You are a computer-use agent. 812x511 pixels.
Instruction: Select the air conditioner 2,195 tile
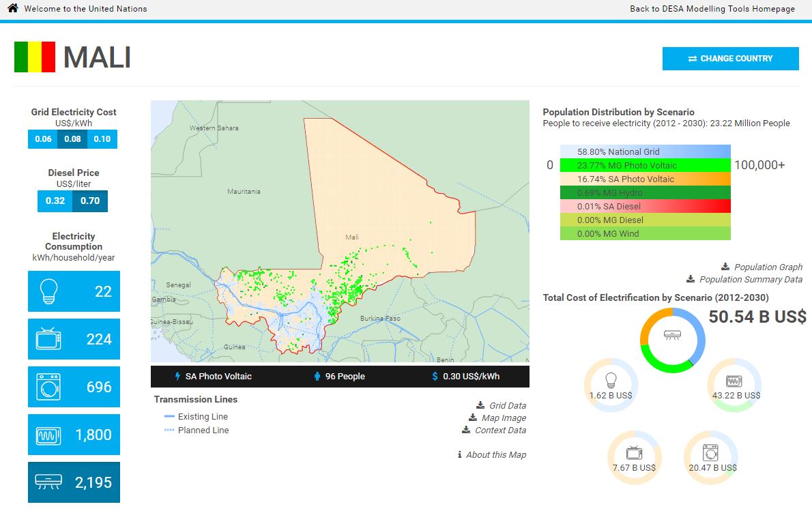74,482
